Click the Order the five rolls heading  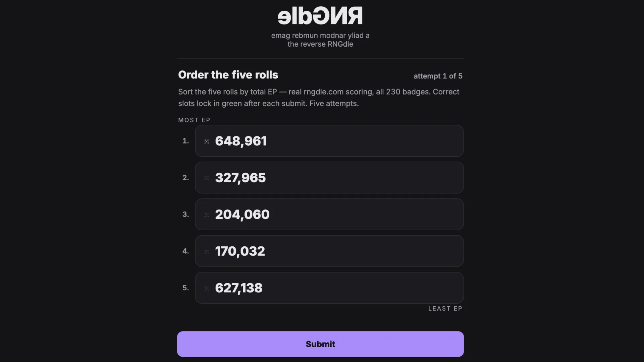click(x=228, y=75)
